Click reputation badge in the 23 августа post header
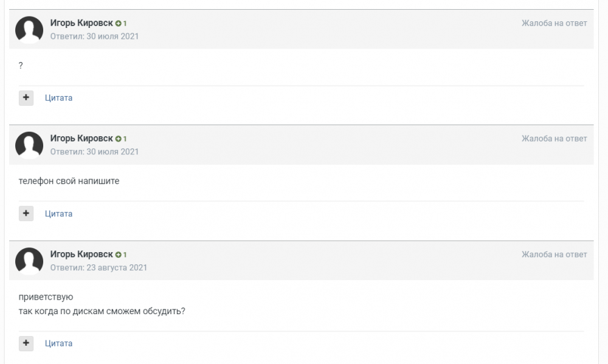Viewport: 608px width, 364px height. coord(121,255)
